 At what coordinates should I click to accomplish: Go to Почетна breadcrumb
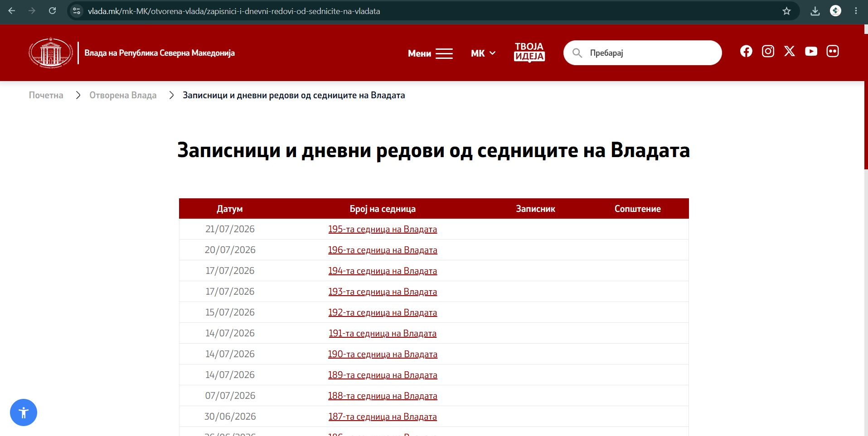click(x=46, y=95)
